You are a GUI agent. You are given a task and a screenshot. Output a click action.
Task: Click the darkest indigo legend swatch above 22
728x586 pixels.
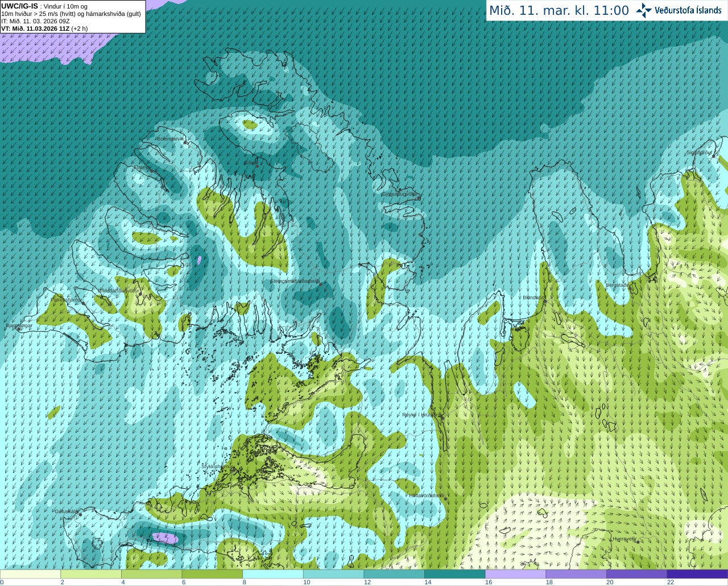tap(697, 574)
